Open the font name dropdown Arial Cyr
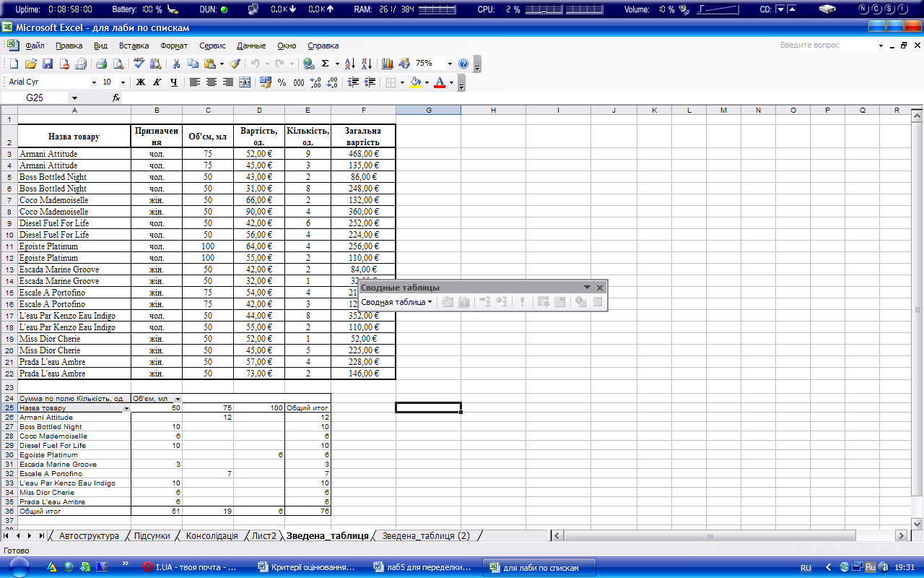 pos(94,82)
